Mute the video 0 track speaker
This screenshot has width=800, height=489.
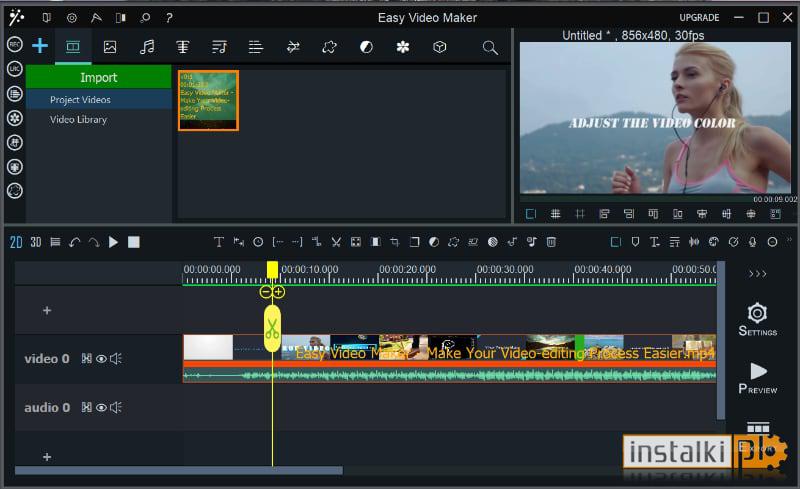[x=116, y=359]
